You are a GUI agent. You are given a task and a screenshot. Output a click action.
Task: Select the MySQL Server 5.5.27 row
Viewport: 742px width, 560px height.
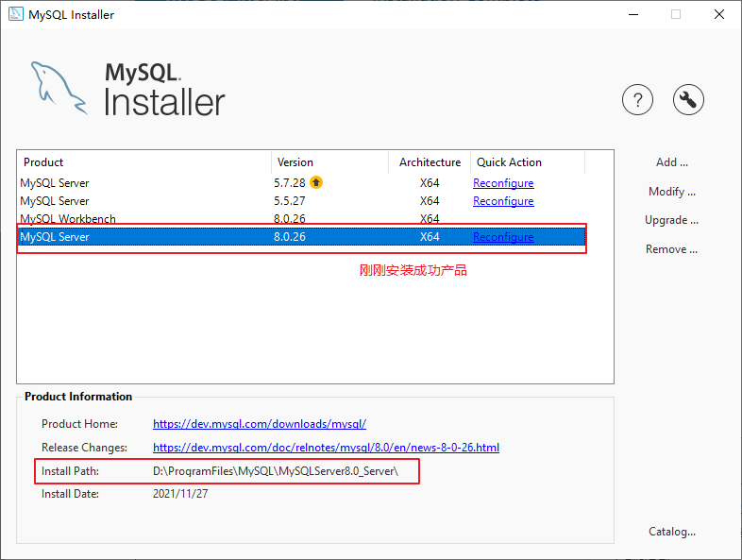(302, 201)
